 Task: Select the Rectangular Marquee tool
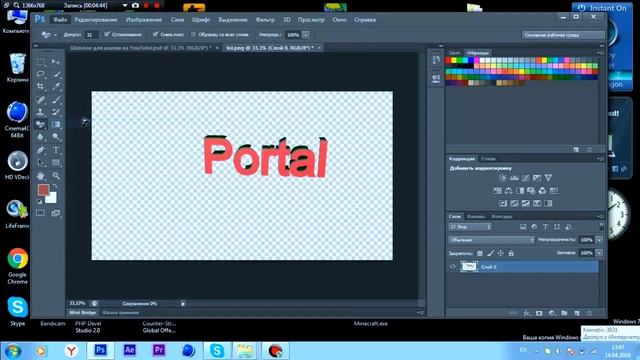(x=40, y=62)
